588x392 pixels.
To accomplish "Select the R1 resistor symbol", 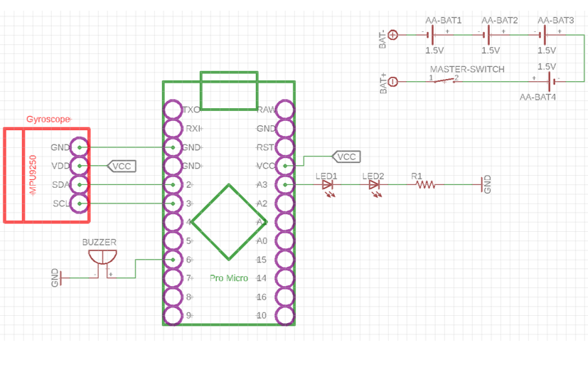I will (425, 185).
